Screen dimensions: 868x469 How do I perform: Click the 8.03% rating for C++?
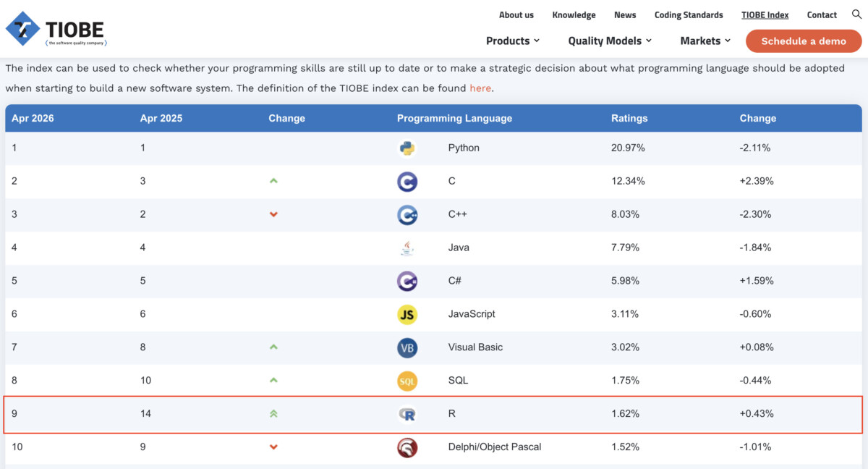tap(625, 214)
